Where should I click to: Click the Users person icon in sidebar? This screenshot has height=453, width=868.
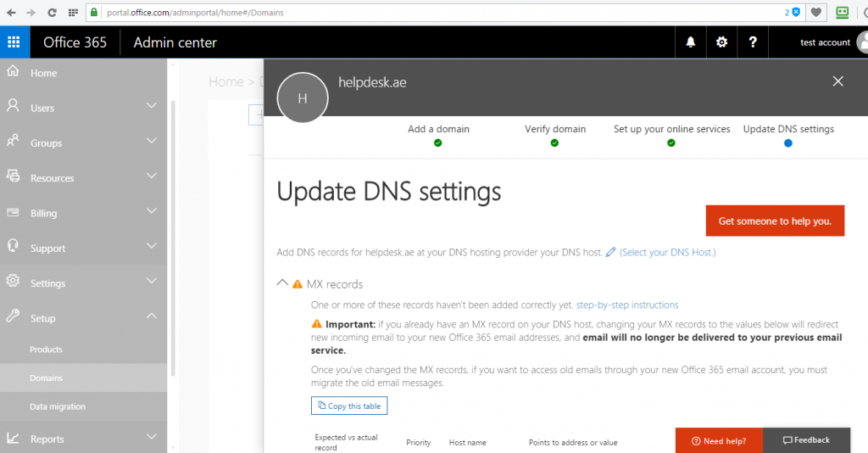(x=13, y=105)
